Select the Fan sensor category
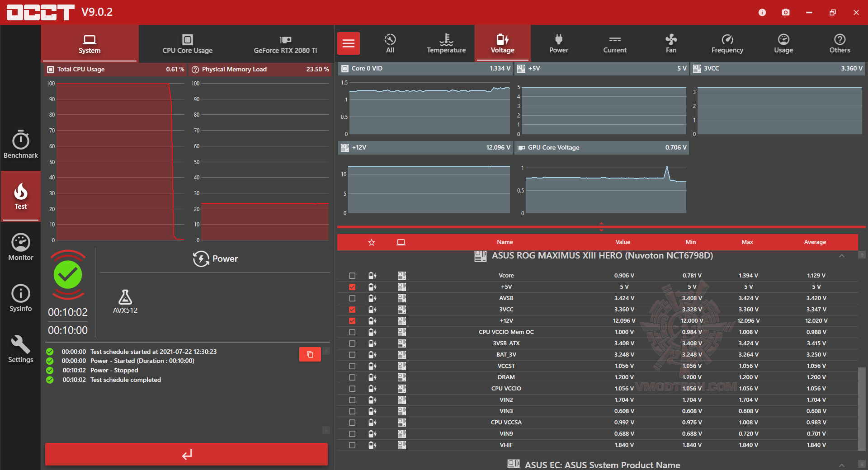The height and width of the screenshot is (470, 868). (x=671, y=43)
